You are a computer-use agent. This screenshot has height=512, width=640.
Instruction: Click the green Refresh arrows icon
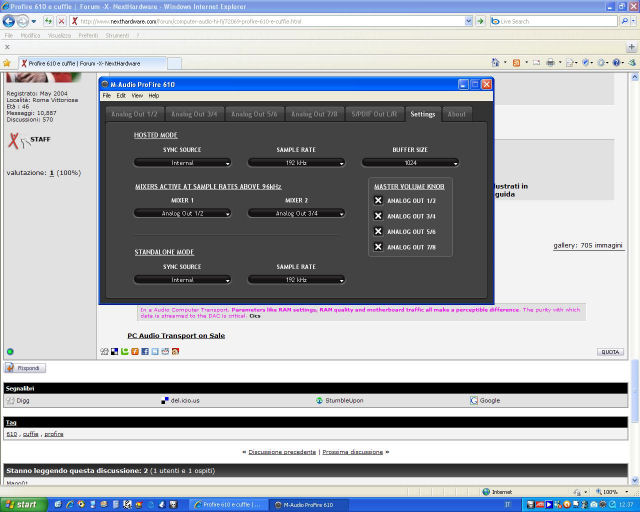coord(48,21)
